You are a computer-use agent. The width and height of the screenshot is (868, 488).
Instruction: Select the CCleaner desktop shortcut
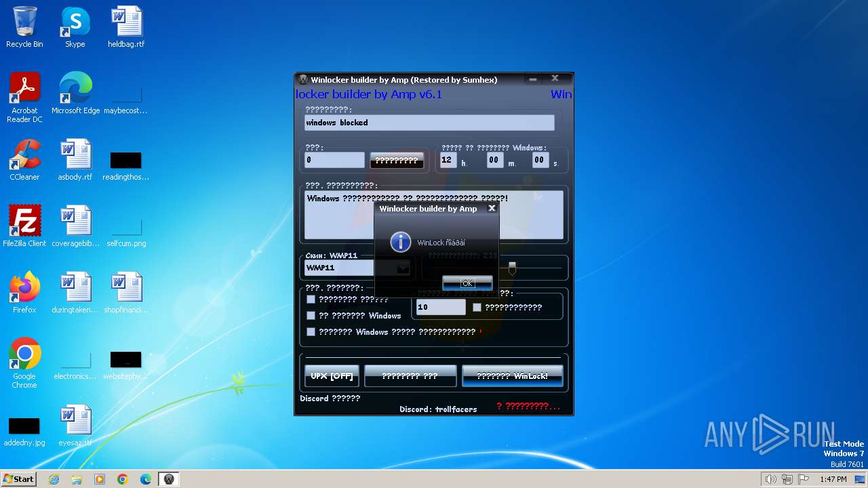coord(24,160)
